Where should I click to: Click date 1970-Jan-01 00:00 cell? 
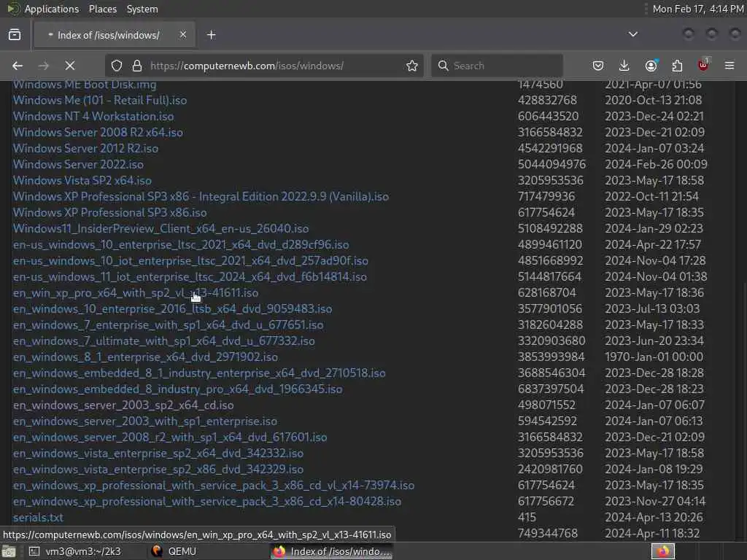[654, 357]
